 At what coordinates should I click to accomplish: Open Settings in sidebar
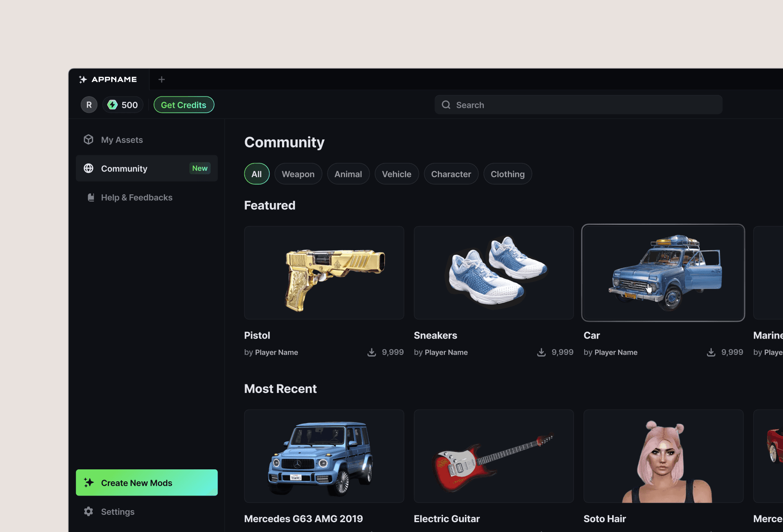[x=147, y=511]
